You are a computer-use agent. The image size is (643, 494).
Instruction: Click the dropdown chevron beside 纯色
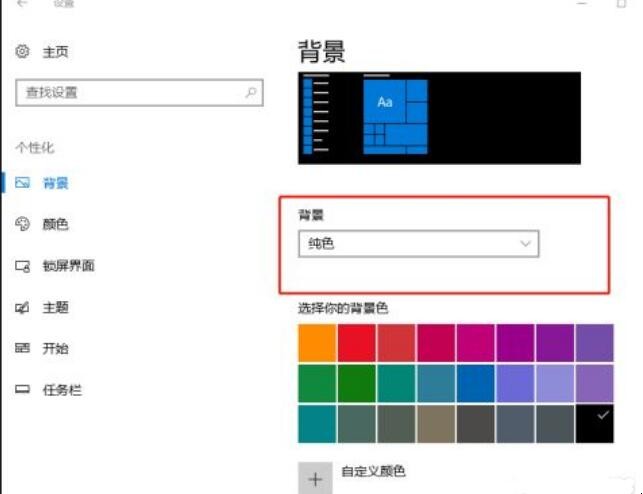[525, 244]
